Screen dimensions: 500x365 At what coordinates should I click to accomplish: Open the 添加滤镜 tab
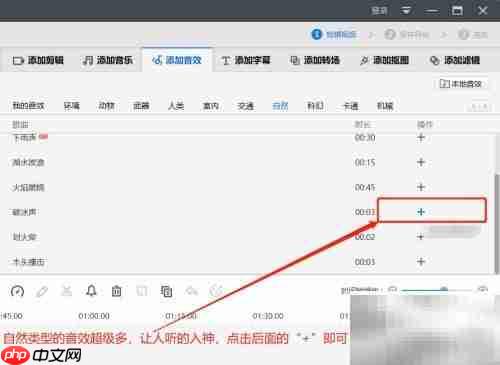[x=455, y=60]
